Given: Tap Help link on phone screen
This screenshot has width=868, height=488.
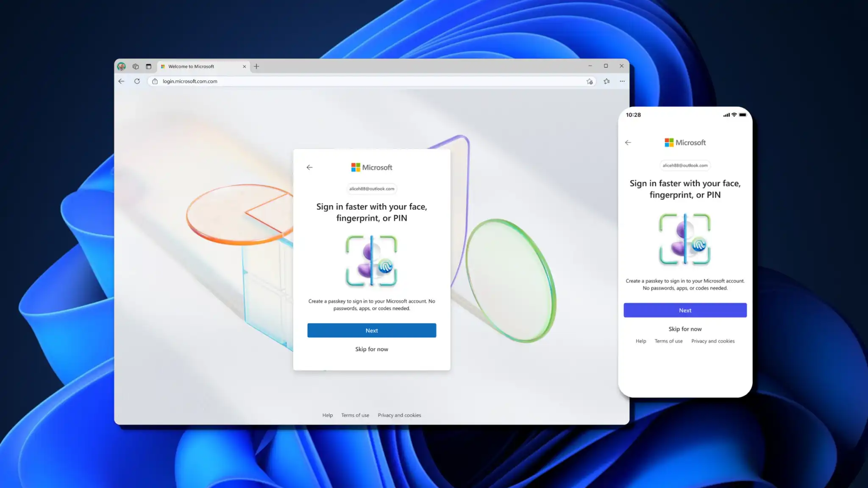Looking at the screenshot, I should [641, 341].
